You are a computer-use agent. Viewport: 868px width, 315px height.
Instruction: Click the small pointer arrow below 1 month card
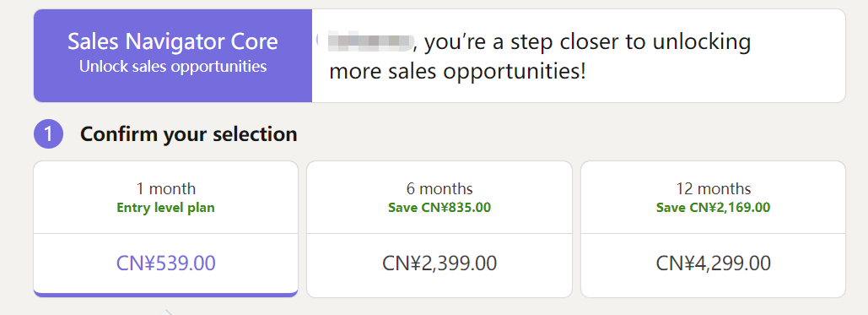pos(166,312)
